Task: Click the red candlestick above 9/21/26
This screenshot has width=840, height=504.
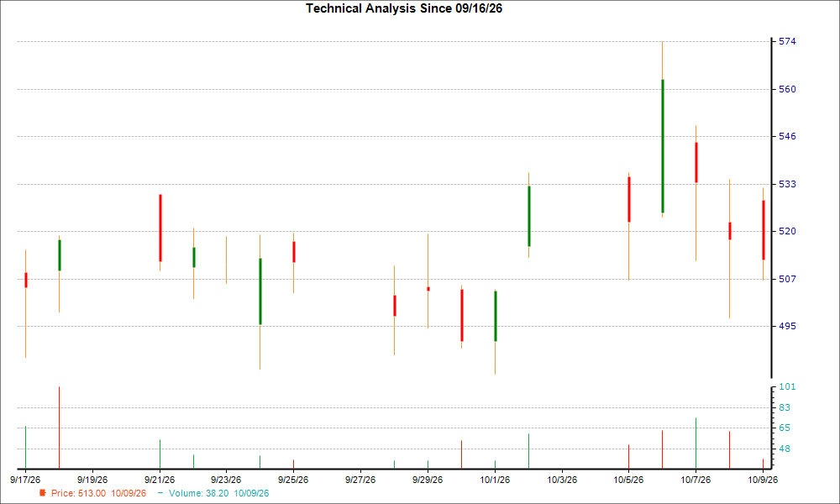Action: point(160,228)
